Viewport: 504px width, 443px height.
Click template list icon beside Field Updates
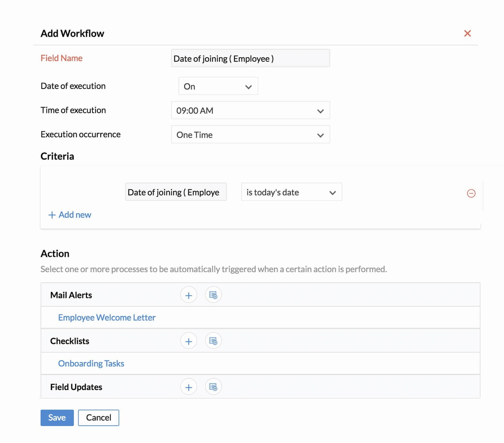pyautogui.click(x=213, y=387)
